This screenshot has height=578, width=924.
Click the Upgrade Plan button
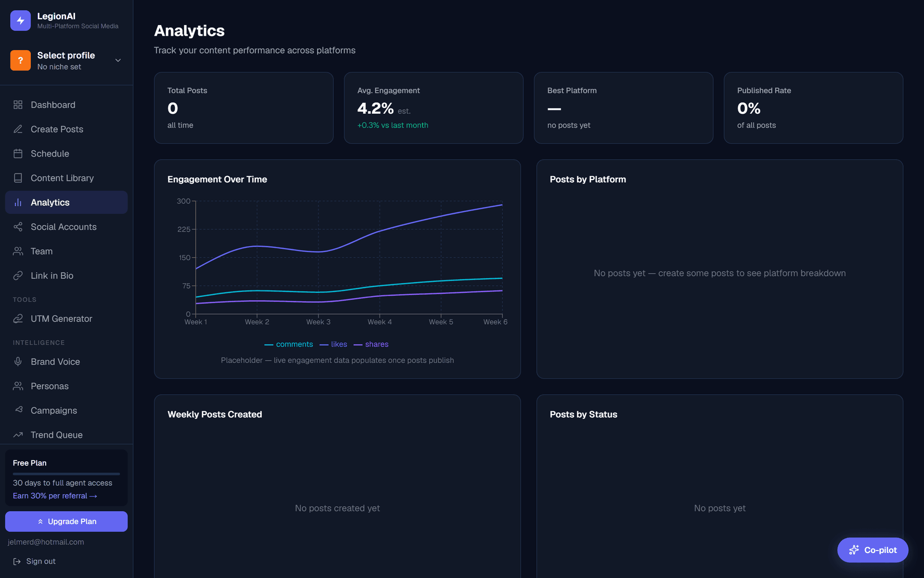(66, 521)
